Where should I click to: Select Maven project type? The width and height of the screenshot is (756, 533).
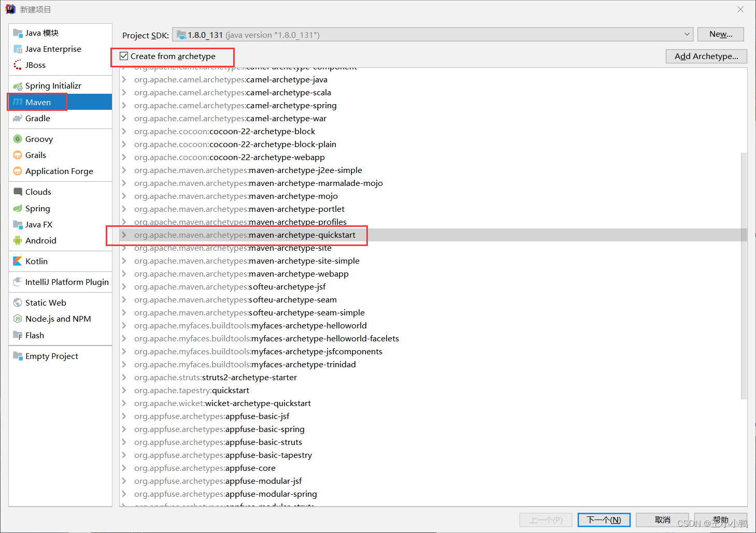click(60, 102)
